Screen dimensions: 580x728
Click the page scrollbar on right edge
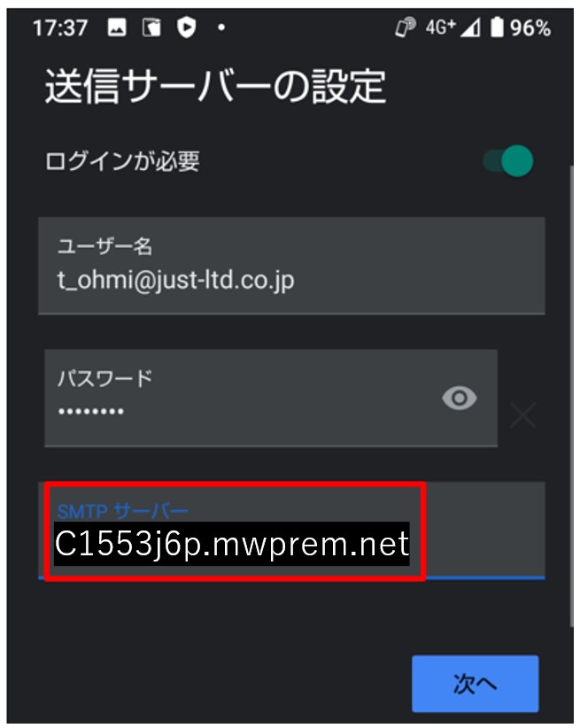571,396
